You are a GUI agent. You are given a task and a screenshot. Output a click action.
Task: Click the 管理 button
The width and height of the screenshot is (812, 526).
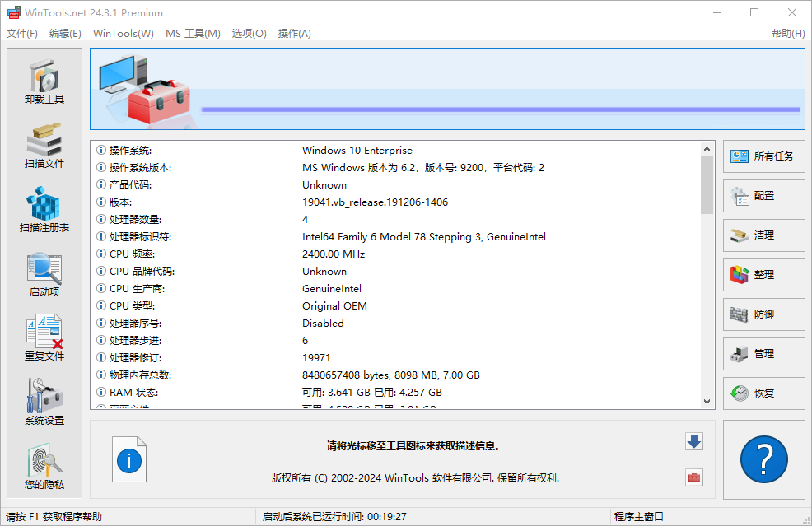[x=764, y=354]
